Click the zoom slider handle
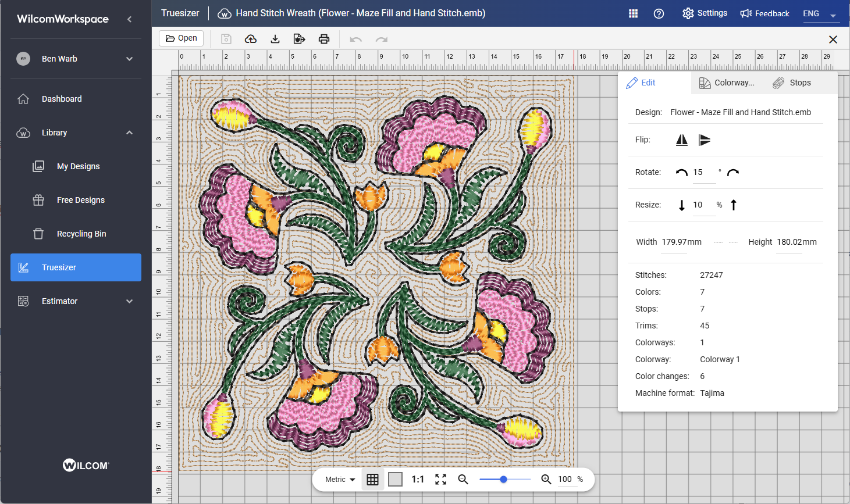850x504 pixels. point(503,480)
